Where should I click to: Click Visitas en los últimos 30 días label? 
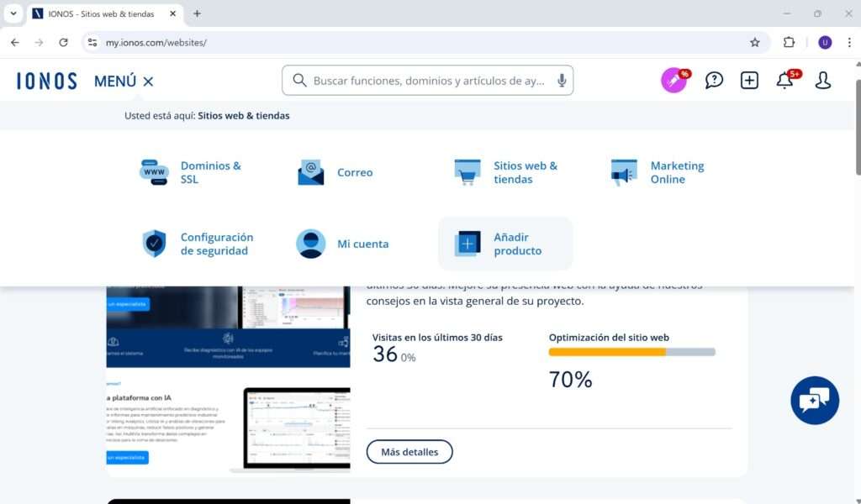tap(437, 338)
